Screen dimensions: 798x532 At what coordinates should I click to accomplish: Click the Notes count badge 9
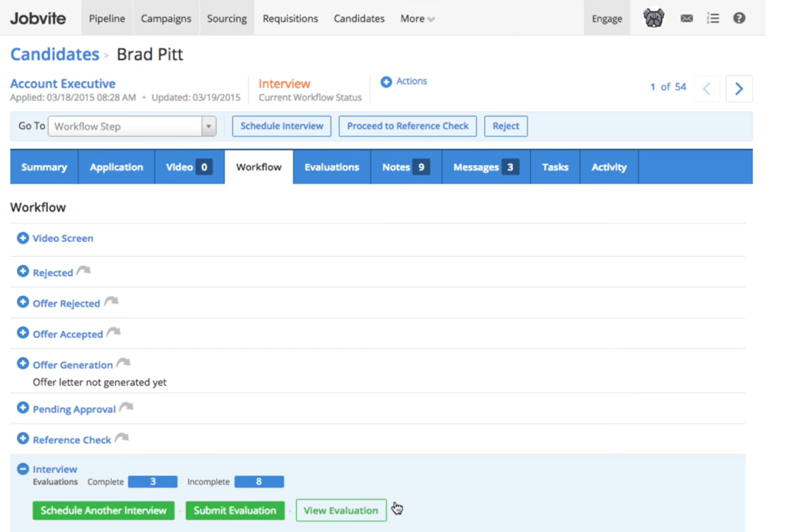point(421,167)
